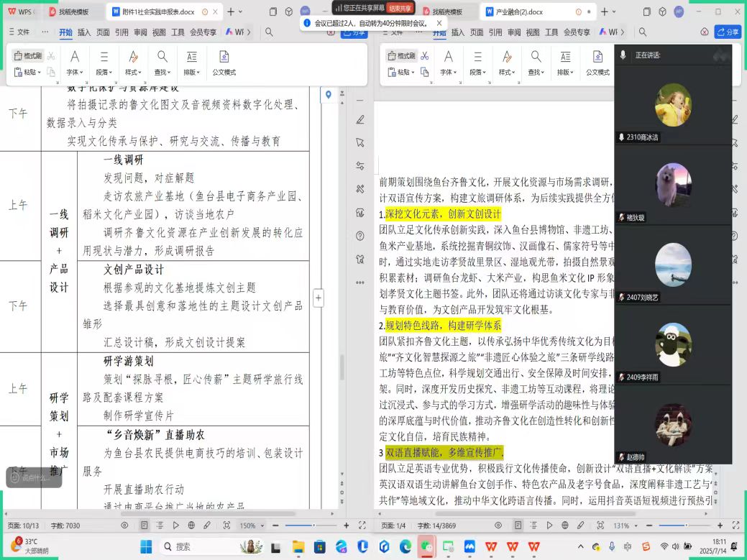This screenshot has height=560, width=747.
Task: Expand the 样式 dropdown in 产业融合 window
Action: 507,72
